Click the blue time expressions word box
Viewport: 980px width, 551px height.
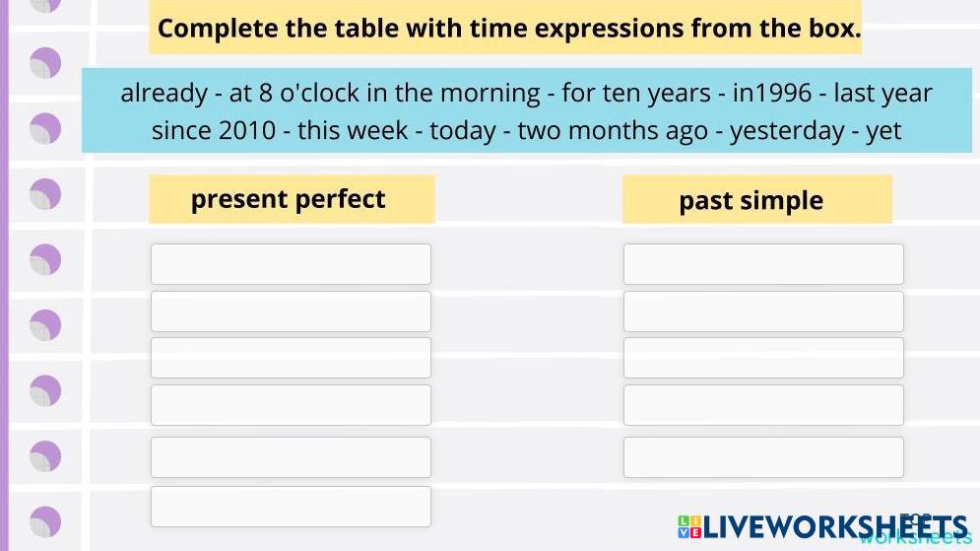[x=526, y=110]
